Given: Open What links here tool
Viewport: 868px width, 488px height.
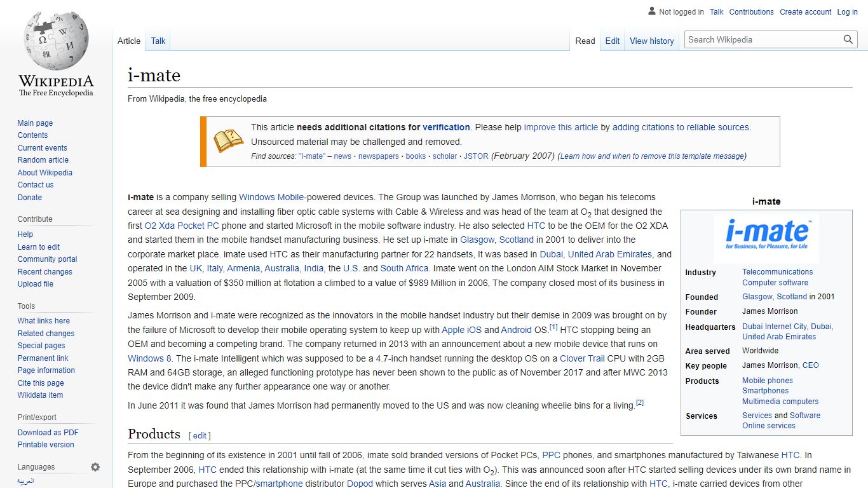Looking at the screenshot, I should tap(44, 321).
